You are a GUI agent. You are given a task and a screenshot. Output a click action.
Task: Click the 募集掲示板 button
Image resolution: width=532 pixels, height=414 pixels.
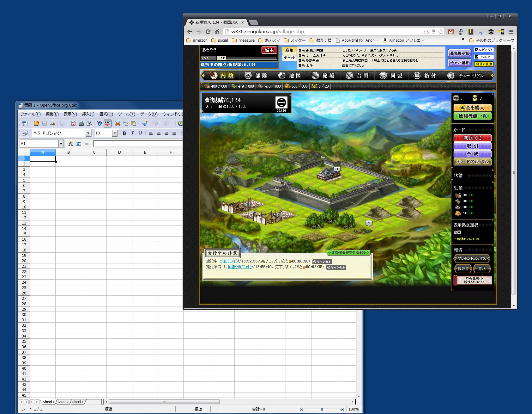tap(459, 53)
